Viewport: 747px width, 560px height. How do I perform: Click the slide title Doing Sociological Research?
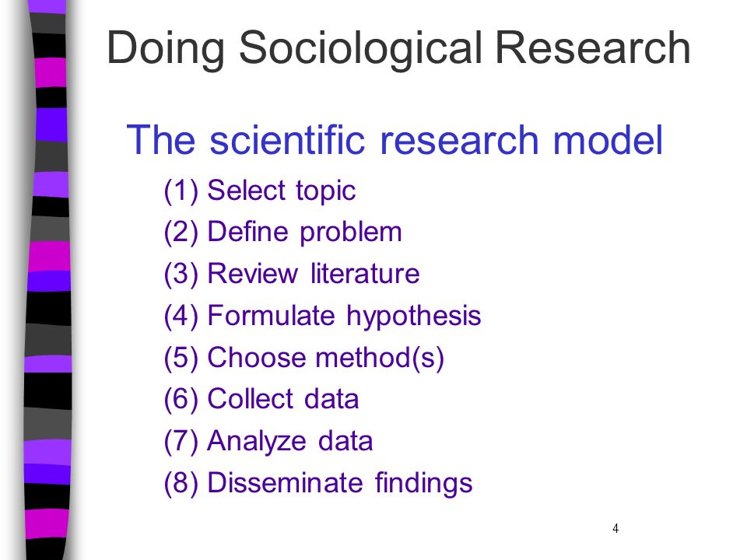[398, 48]
